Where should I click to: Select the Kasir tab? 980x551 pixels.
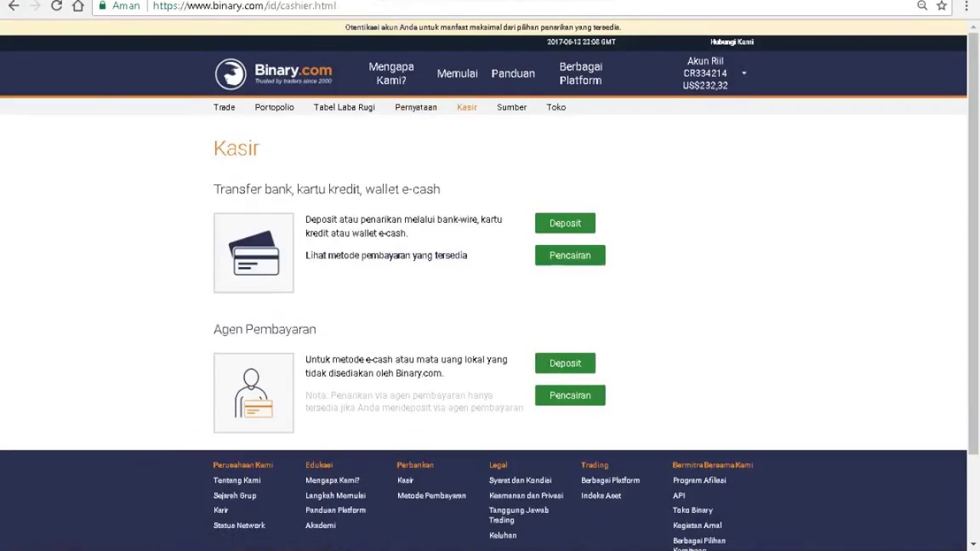click(467, 107)
